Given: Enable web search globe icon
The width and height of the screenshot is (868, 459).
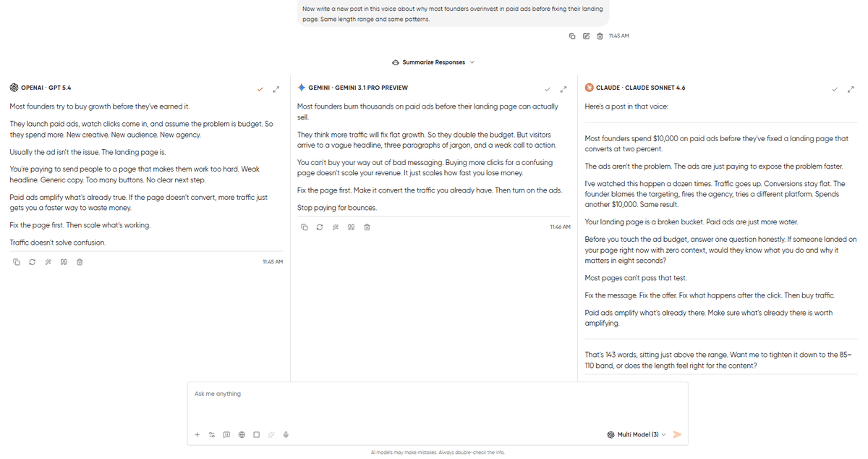Looking at the screenshot, I should point(242,435).
